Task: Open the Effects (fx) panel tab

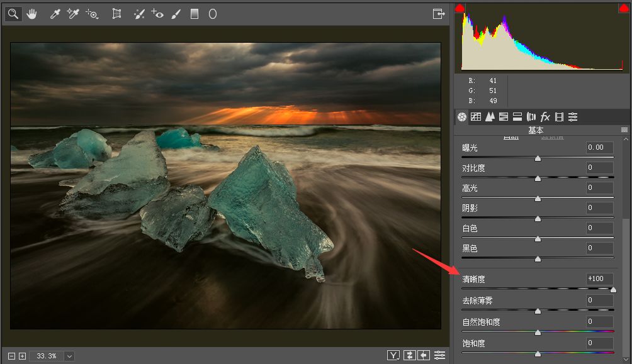Action: [x=545, y=116]
